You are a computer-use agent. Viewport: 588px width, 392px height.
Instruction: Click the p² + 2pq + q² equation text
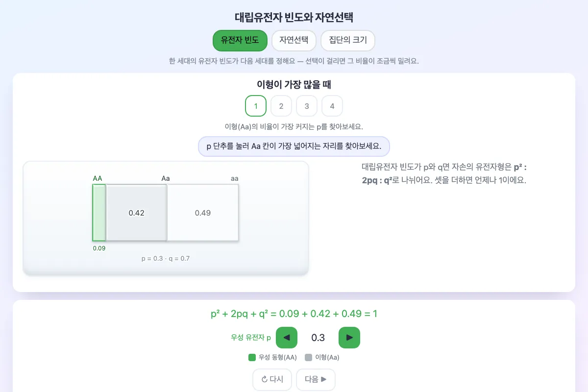[x=294, y=314]
